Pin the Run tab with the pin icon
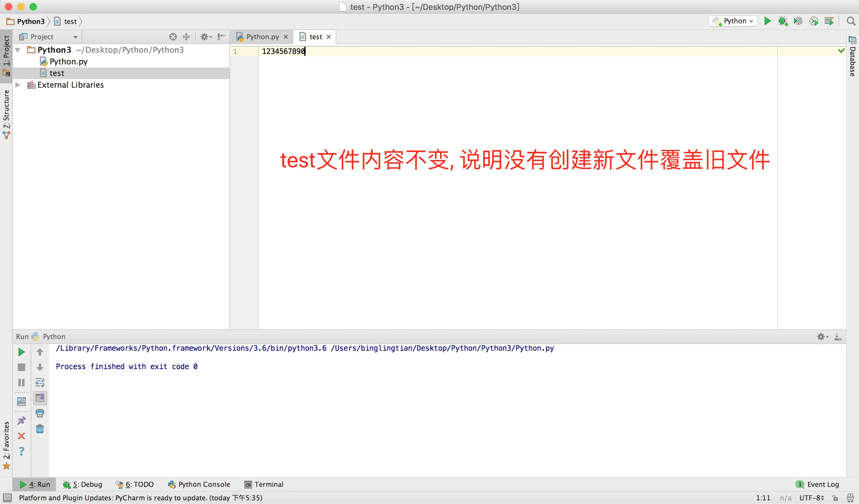 21,421
